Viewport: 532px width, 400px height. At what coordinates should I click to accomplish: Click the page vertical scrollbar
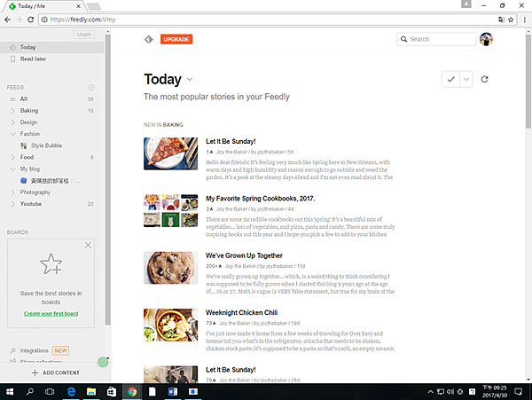point(528,82)
